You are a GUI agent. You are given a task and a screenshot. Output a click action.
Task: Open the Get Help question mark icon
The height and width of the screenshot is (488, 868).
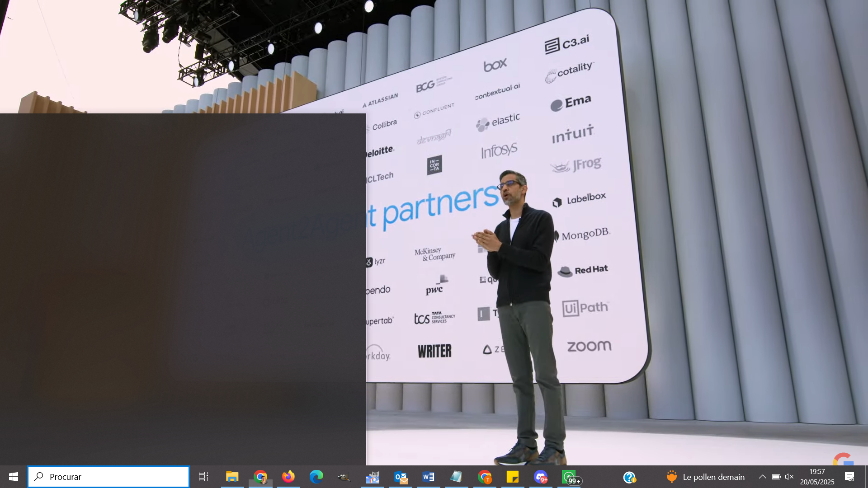629,477
